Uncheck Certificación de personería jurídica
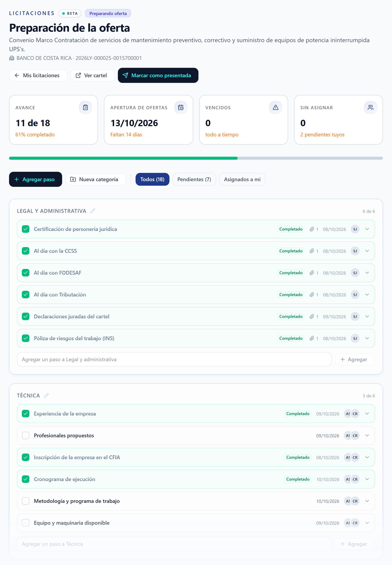The width and height of the screenshot is (392, 565). point(26,229)
